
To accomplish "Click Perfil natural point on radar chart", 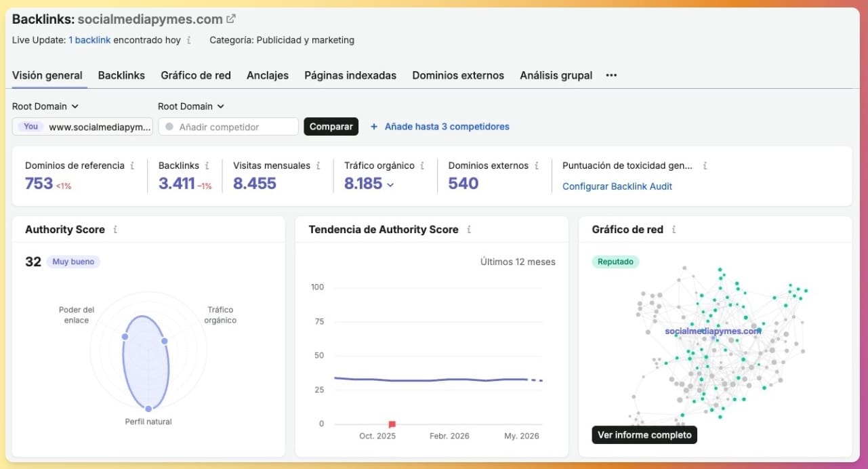I will (x=148, y=409).
